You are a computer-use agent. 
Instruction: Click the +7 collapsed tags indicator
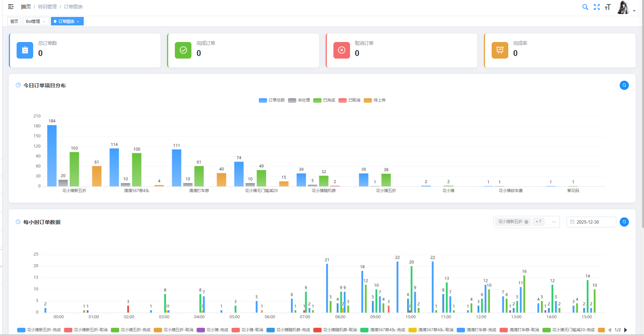[x=538, y=222]
